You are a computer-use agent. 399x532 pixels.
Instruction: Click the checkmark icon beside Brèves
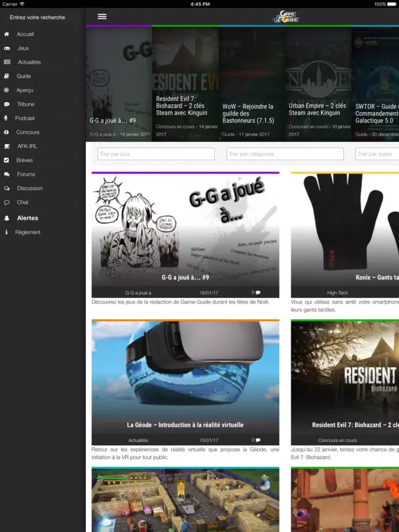[x=6, y=160]
